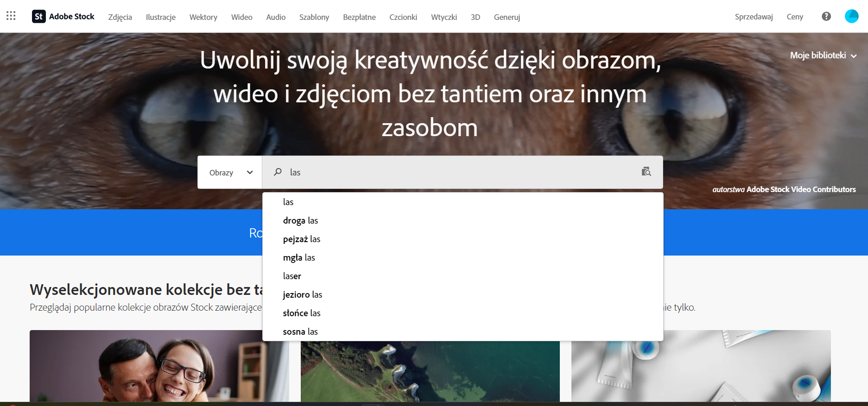Expand the Obrazy asset type dropdown
The width and height of the screenshot is (868, 406).
pos(230,172)
